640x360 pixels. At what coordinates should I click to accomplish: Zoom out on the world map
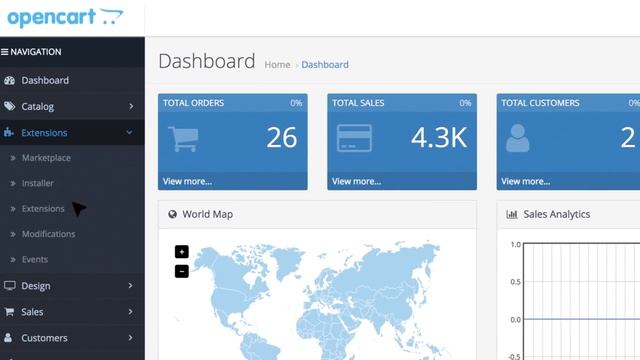[x=182, y=271]
